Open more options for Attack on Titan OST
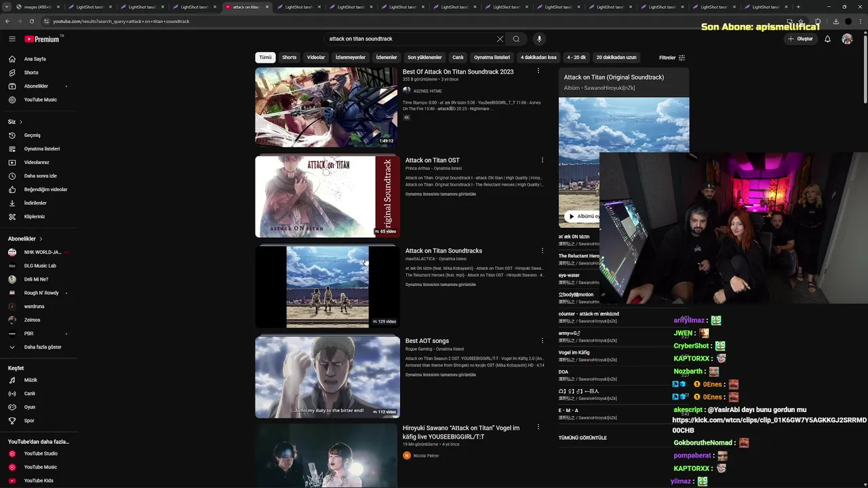This screenshot has height=488, width=868. [542, 160]
